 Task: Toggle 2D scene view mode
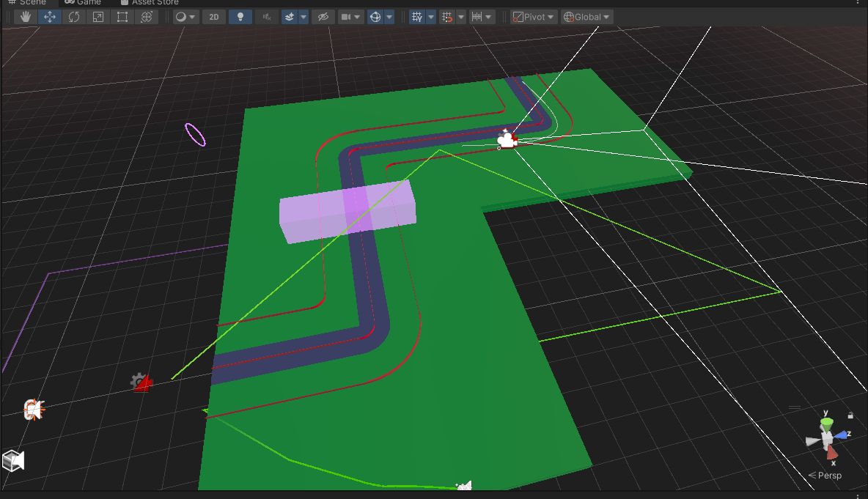pyautogui.click(x=213, y=16)
